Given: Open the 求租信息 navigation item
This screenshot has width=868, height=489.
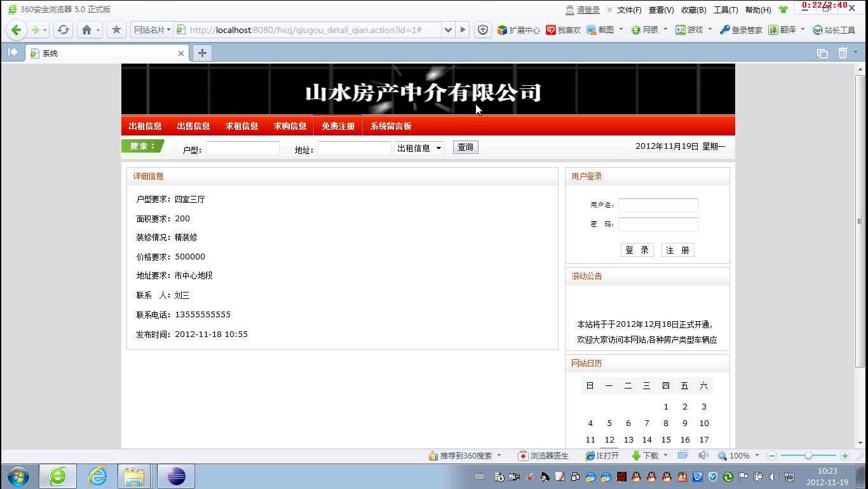Looking at the screenshot, I should coord(241,126).
